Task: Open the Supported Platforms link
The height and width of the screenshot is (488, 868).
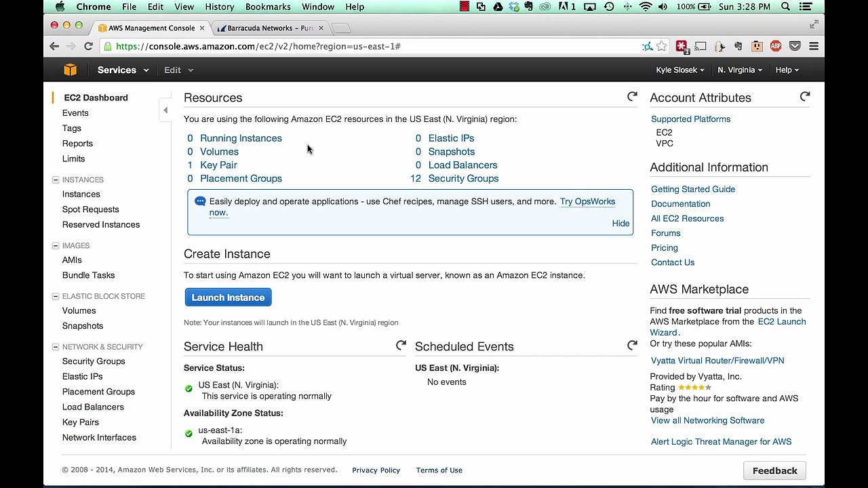Action: point(690,119)
